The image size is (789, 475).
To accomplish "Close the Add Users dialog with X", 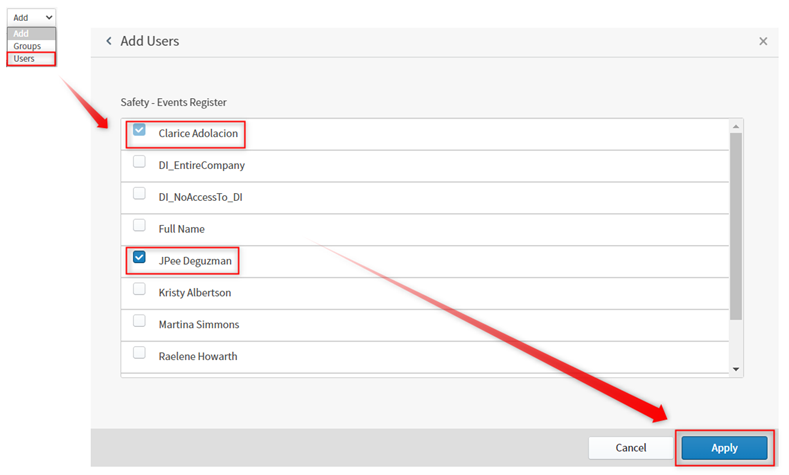I will click(763, 41).
